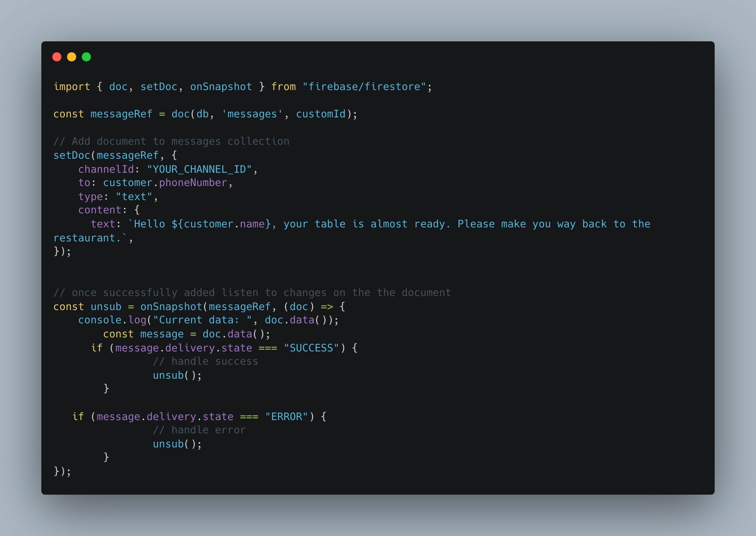The height and width of the screenshot is (536, 756).
Task: Click the Add document comment line
Action: [171, 141]
